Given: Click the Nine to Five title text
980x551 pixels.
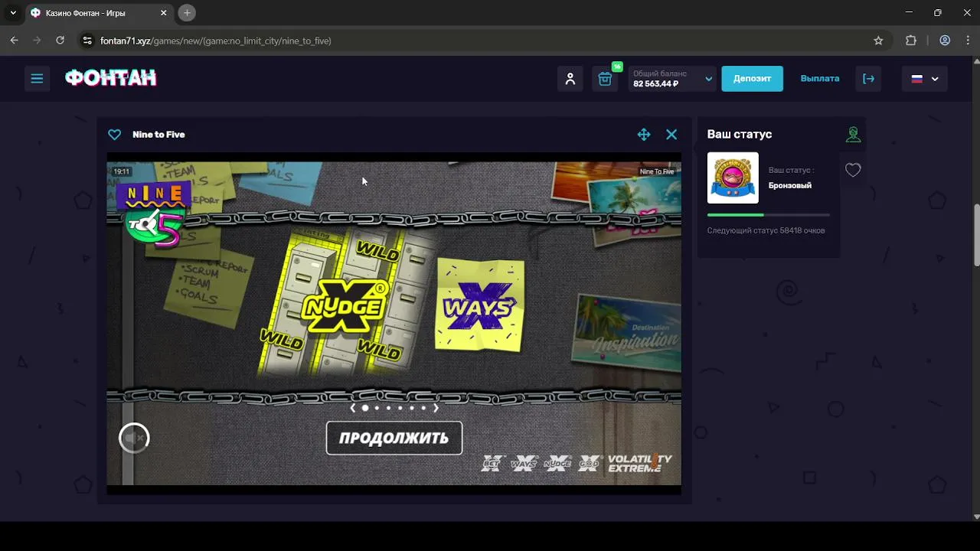Looking at the screenshot, I should pyautogui.click(x=158, y=135).
